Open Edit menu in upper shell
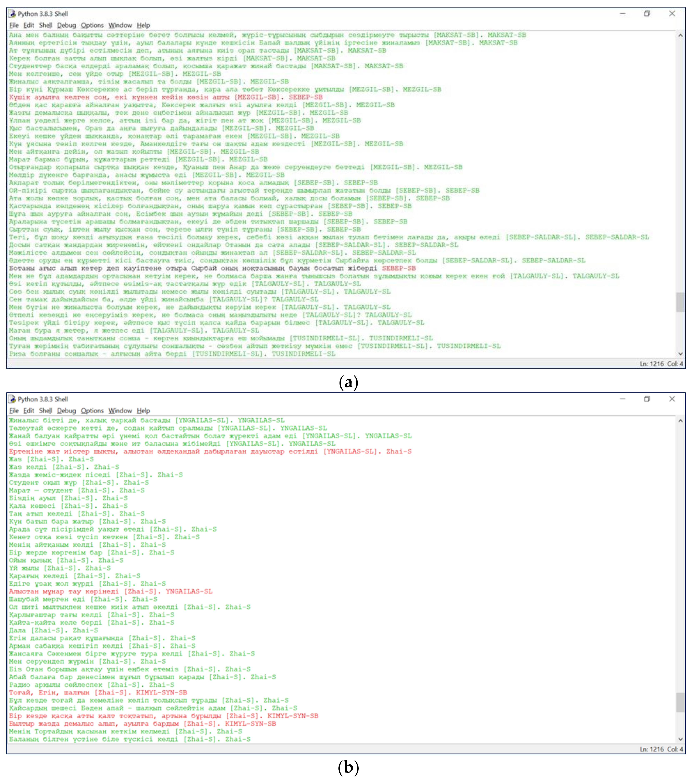Screen dimensions: 694x784 pyautogui.click(x=28, y=25)
